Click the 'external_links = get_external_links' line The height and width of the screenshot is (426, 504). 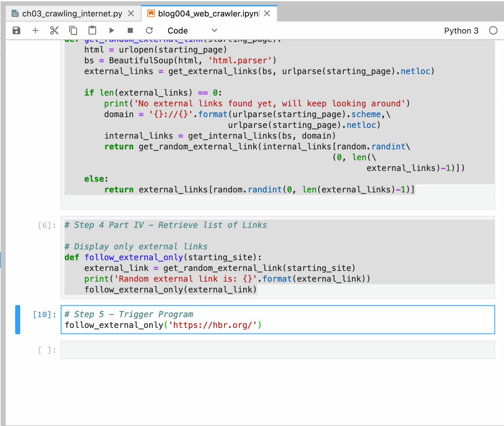click(259, 71)
